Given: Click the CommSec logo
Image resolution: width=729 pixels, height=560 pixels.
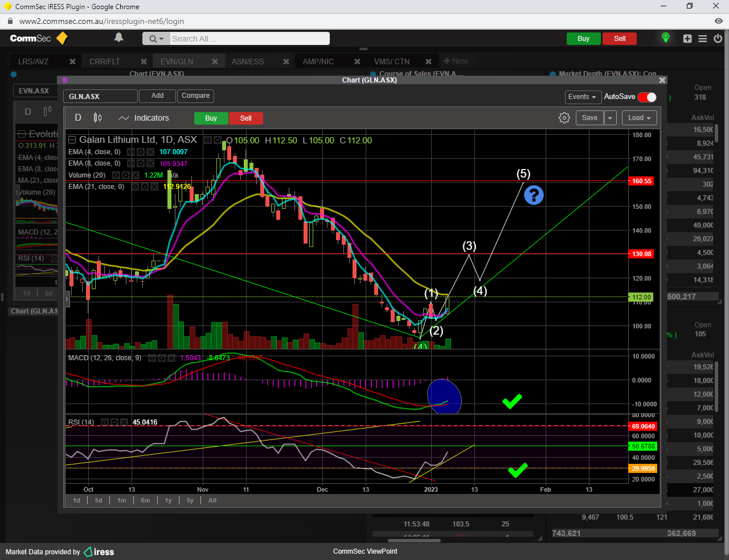Looking at the screenshot, I should (39, 38).
